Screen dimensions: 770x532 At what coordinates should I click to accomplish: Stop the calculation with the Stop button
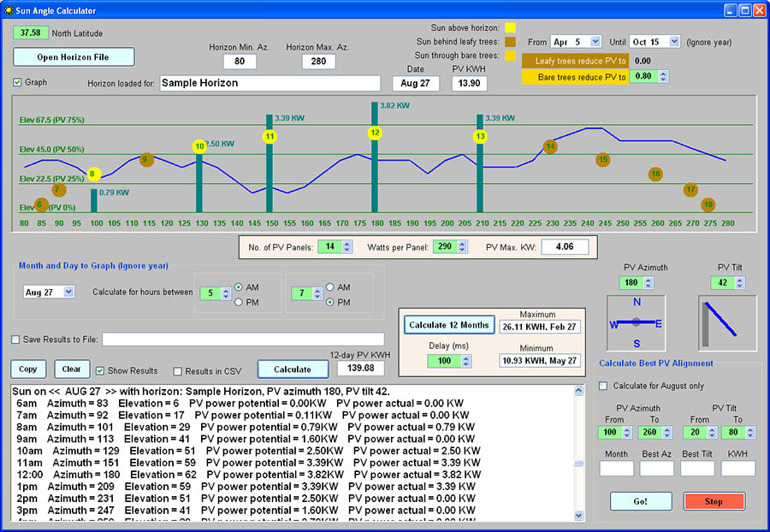(x=714, y=501)
